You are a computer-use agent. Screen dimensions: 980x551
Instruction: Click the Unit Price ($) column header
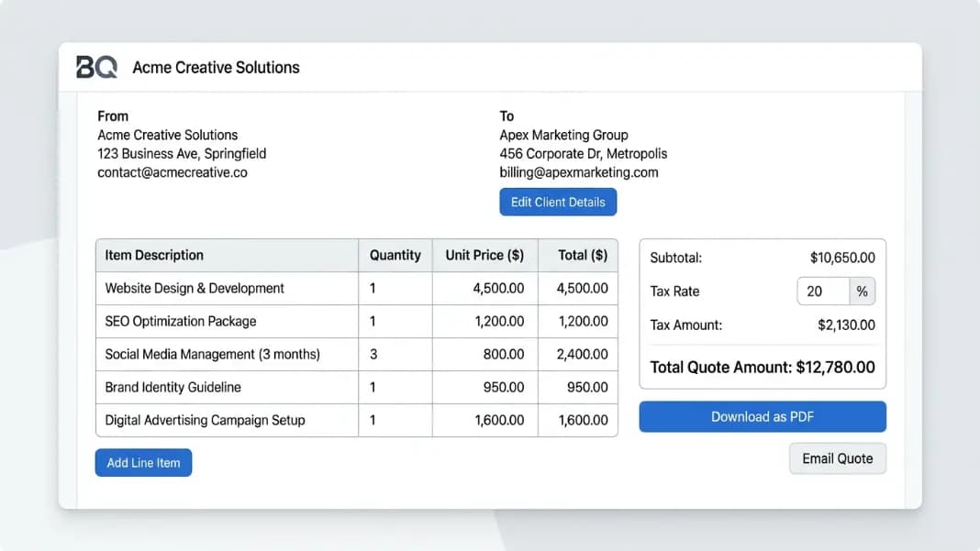coord(484,255)
